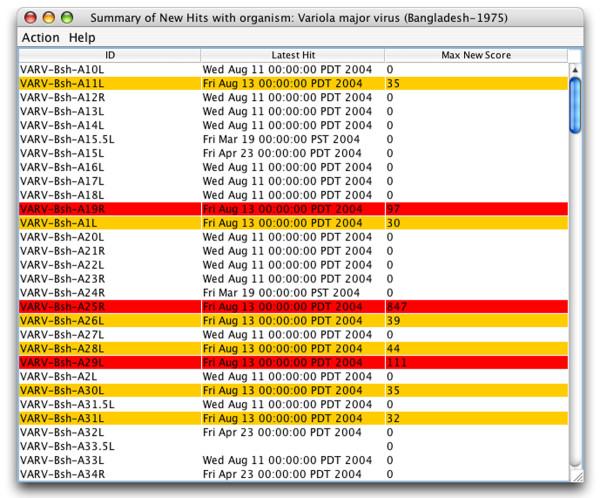Open the Action menu
This screenshot has width=600, height=498.
point(40,37)
